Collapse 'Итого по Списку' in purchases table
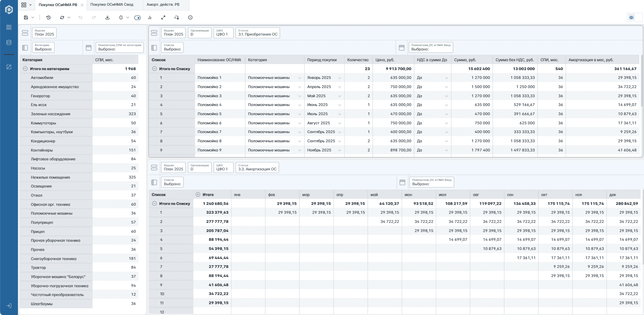 point(154,69)
